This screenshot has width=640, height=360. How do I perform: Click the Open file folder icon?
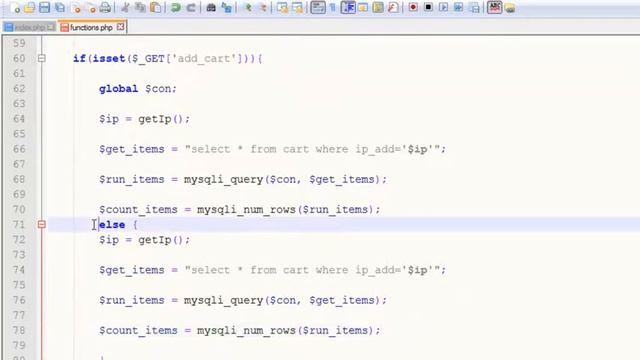pyautogui.click(x=29, y=7)
